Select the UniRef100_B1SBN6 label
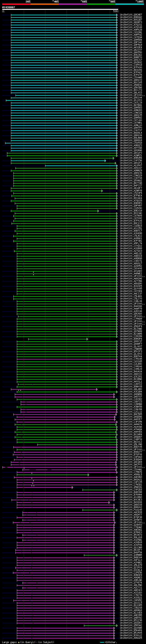146x644 pixels. [131, 379]
